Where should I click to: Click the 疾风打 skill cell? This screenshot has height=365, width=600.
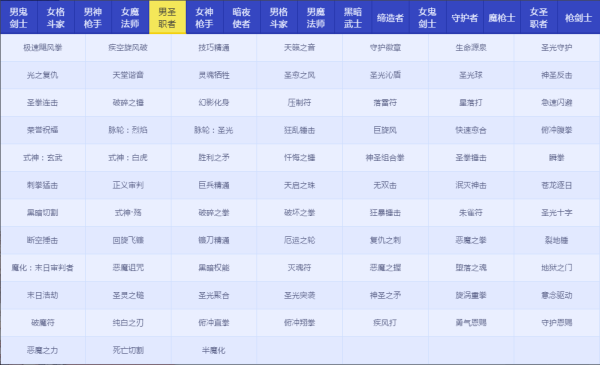tap(385, 323)
